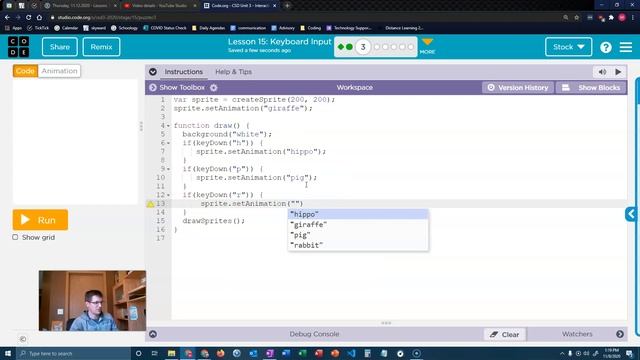Run the program
The width and height of the screenshot is (640, 360).
40,220
